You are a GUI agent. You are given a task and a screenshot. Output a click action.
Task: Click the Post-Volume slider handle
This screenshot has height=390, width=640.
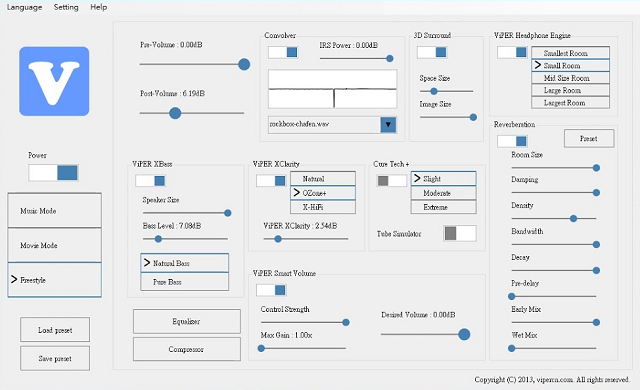click(x=175, y=113)
